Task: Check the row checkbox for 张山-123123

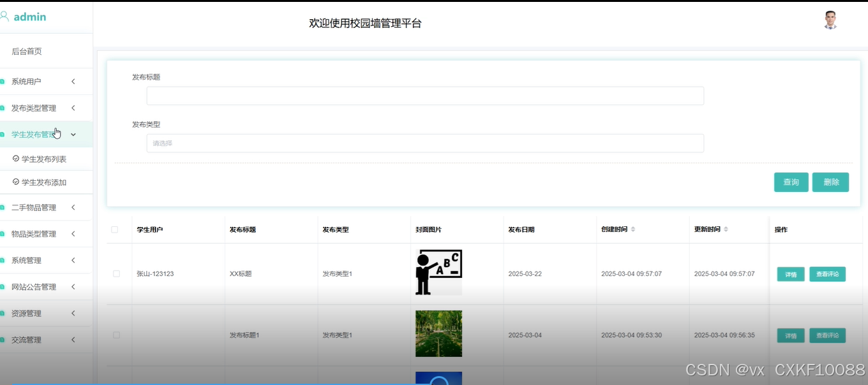Action: (x=116, y=273)
